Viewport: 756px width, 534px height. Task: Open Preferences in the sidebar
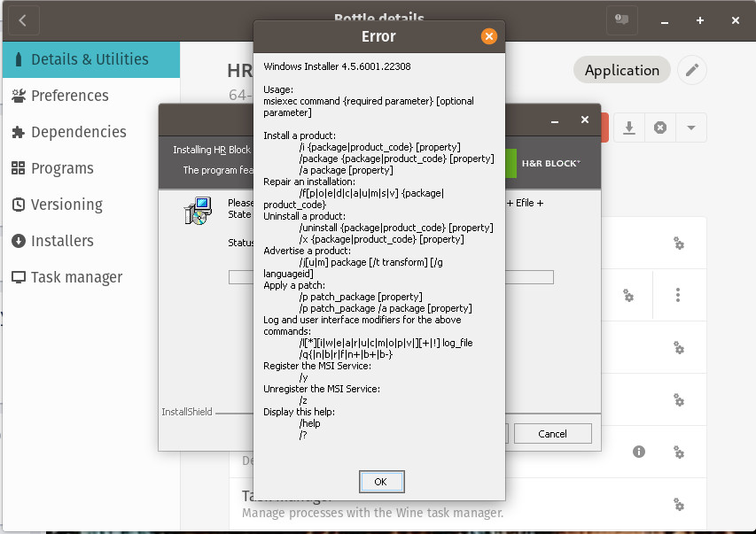tap(91, 96)
